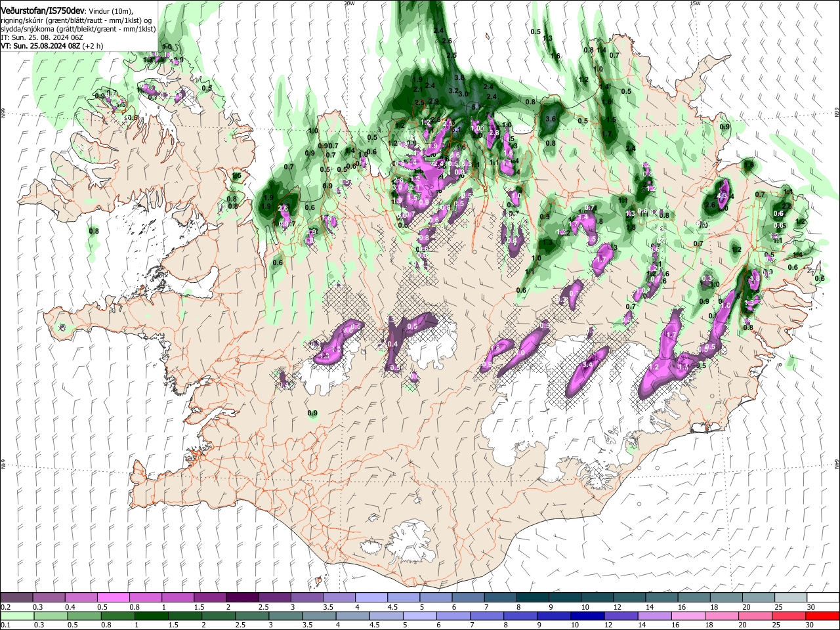Click the 20W longitude label at the top edge
Image resolution: width=840 pixels, height=630 pixels.
(x=349, y=3)
